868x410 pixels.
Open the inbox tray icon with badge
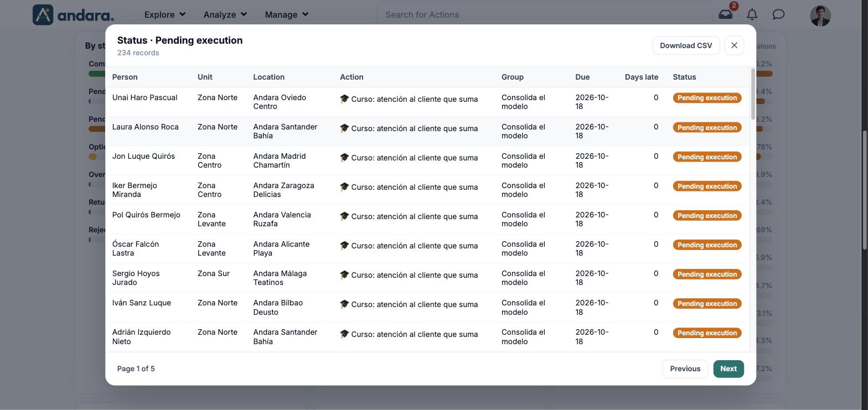coord(725,14)
